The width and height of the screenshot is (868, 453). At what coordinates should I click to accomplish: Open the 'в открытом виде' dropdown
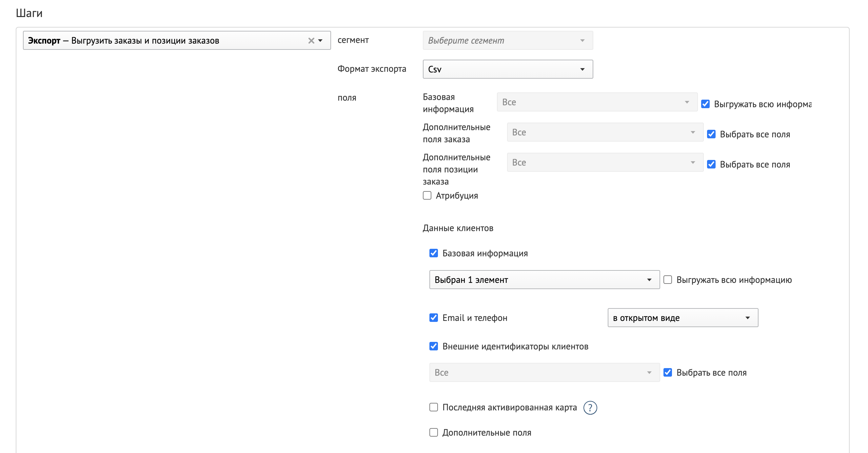683,318
